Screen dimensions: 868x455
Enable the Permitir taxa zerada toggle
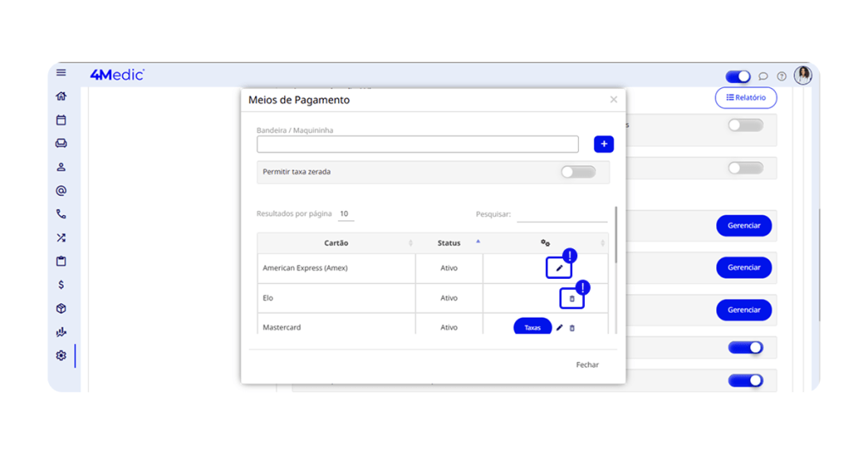point(578,172)
